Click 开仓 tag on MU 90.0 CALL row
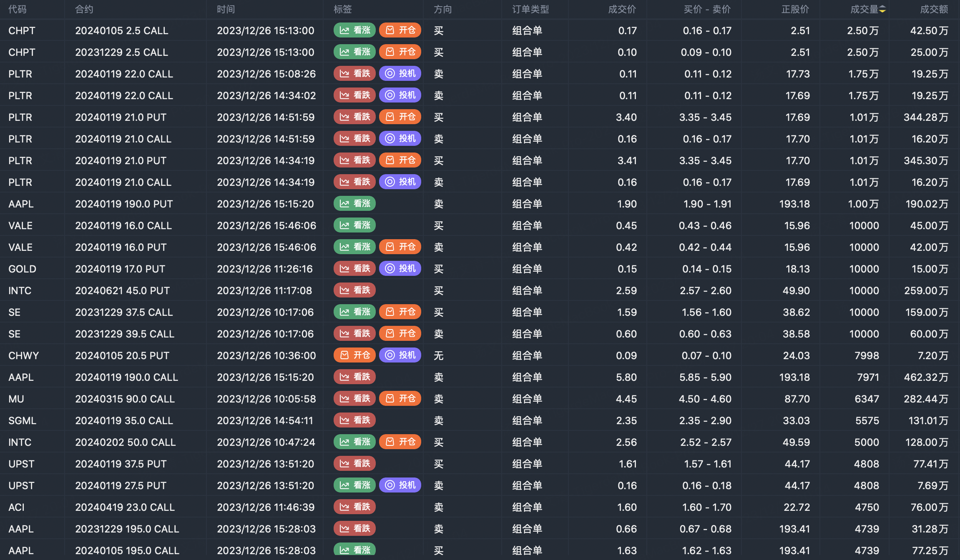This screenshot has height=560, width=960. click(x=400, y=399)
